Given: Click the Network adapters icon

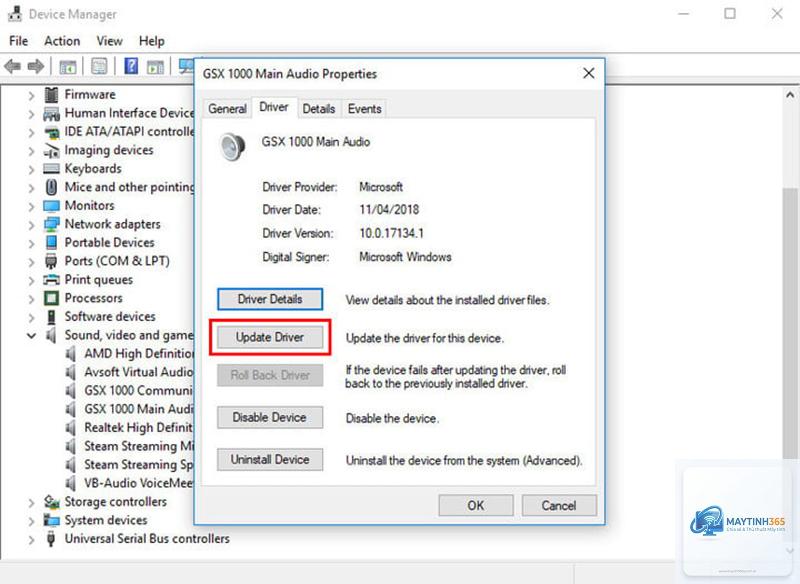Looking at the screenshot, I should (x=51, y=224).
